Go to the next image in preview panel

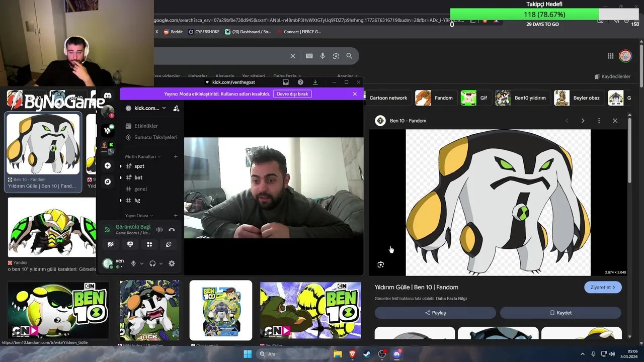(x=583, y=121)
